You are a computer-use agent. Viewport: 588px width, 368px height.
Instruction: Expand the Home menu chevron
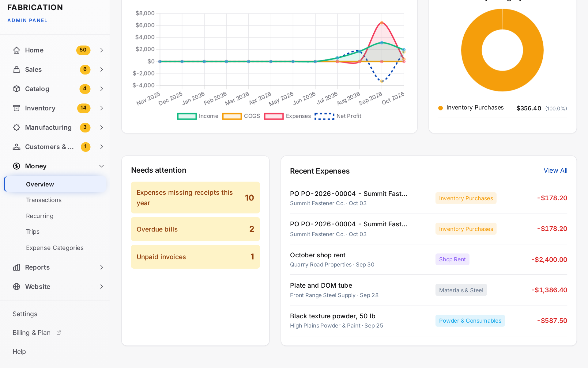101,50
